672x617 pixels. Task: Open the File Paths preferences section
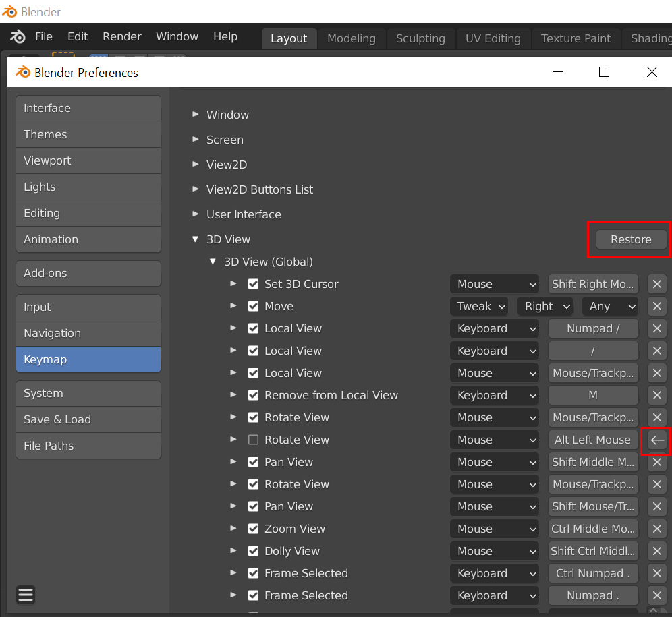(88, 446)
